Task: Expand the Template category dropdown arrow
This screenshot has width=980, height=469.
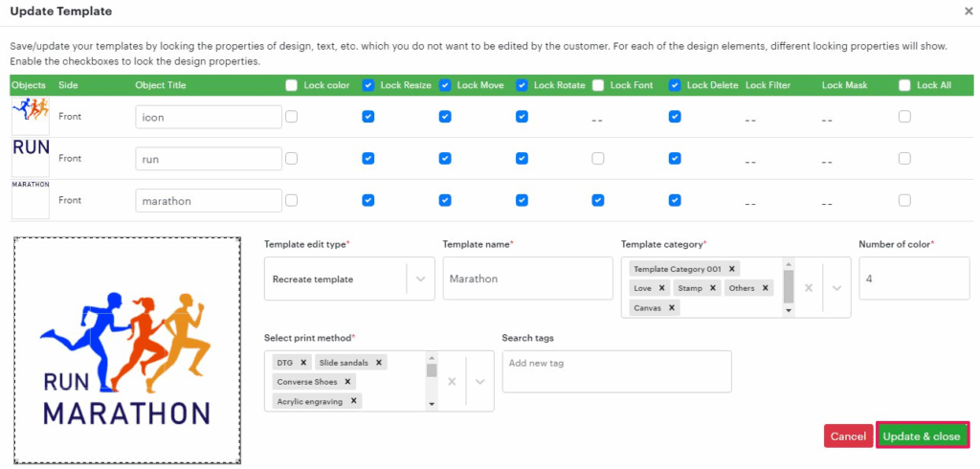Action: coord(835,288)
